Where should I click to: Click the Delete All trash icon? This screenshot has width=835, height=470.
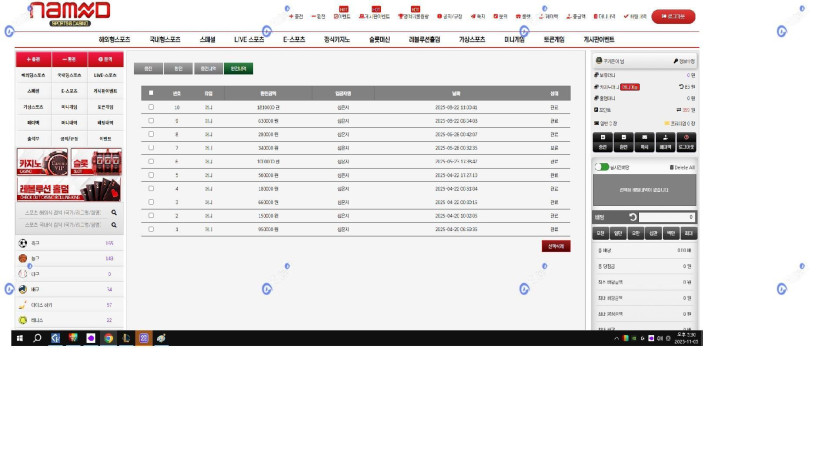[x=672, y=167]
